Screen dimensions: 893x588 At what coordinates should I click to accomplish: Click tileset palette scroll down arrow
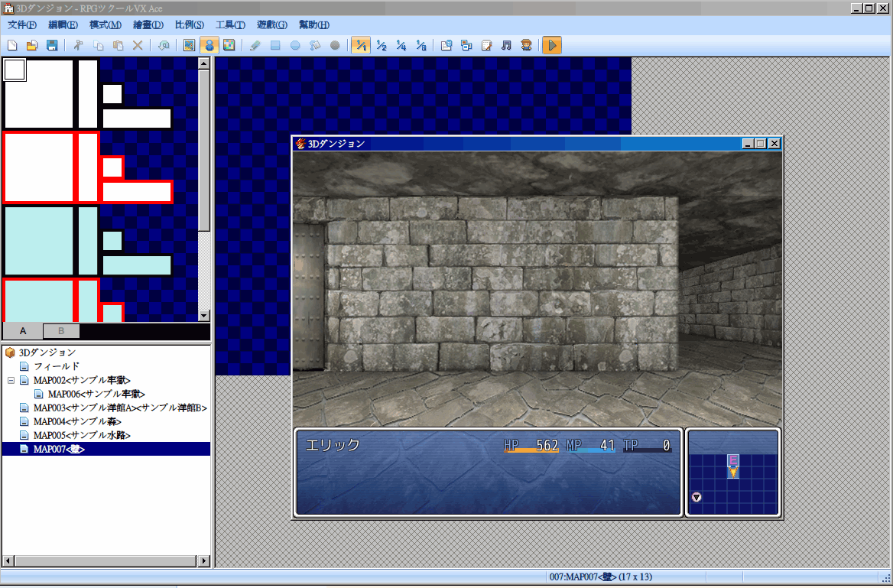pyautogui.click(x=204, y=316)
